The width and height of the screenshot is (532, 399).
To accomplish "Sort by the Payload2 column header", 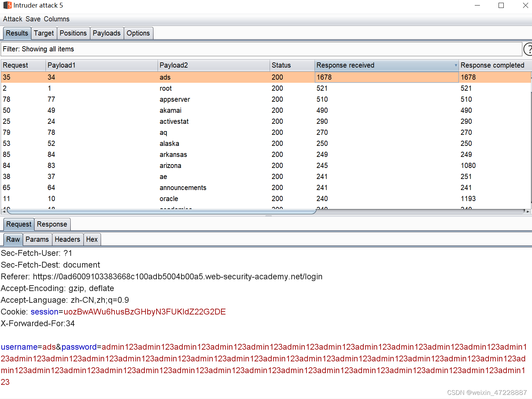I will pyautogui.click(x=214, y=65).
